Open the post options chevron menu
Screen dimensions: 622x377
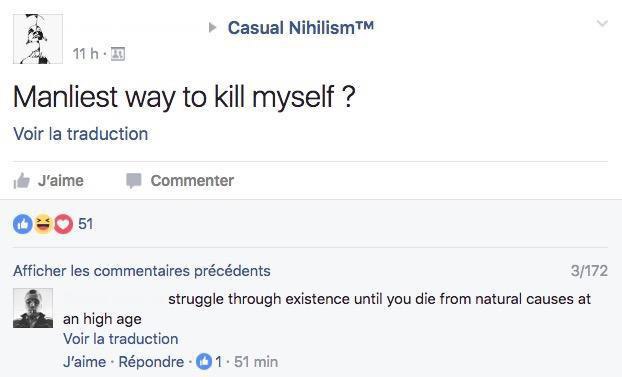click(x=602, y=24)
